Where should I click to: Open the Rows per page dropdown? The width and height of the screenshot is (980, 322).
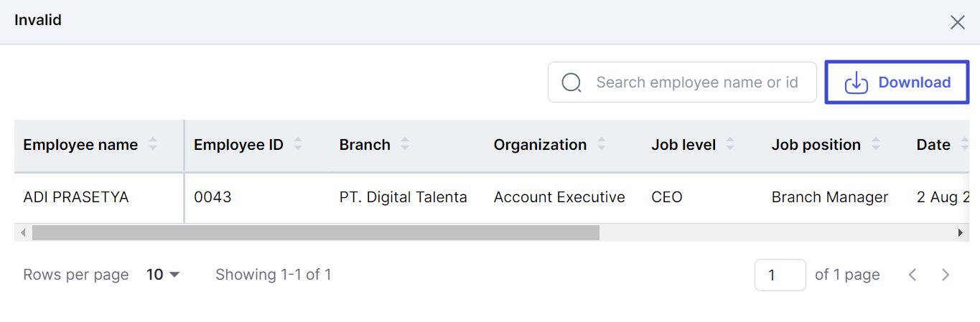(163, 275)
